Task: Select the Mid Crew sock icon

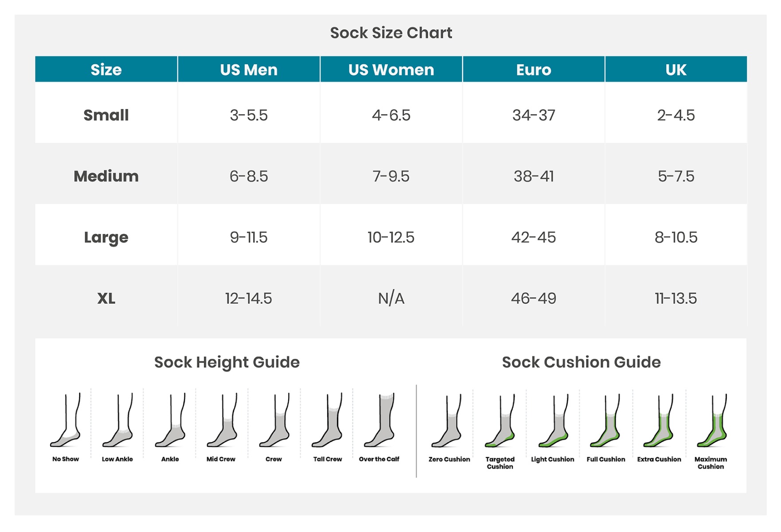Action: coord(223,420)
